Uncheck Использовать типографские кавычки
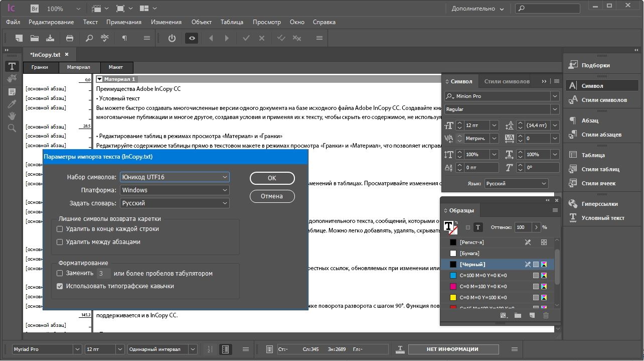The width and height of the screenshot is (644, 361). (x=60, y=286)
